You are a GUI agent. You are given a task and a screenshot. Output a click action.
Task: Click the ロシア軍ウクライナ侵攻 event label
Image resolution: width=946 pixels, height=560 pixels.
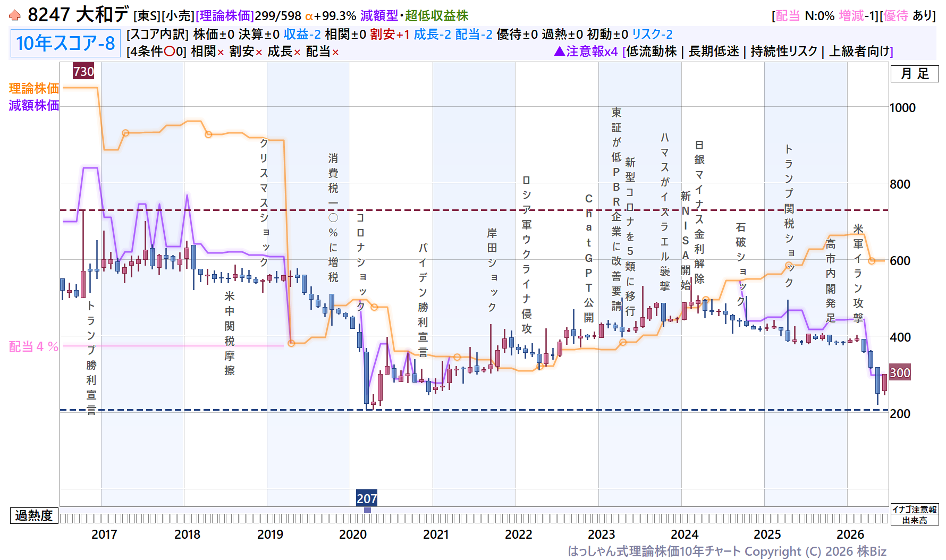pos(527,254)
